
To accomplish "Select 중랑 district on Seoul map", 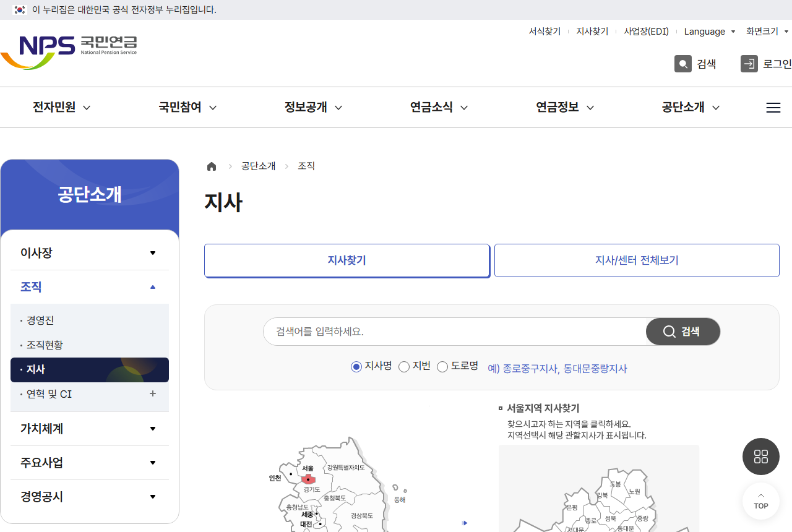I will [642, 519].
